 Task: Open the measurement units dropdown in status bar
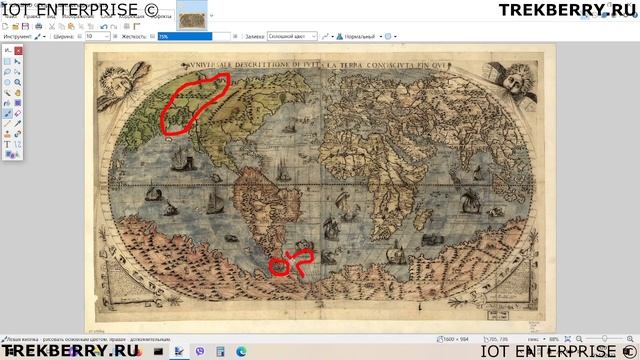click(536, 339)
